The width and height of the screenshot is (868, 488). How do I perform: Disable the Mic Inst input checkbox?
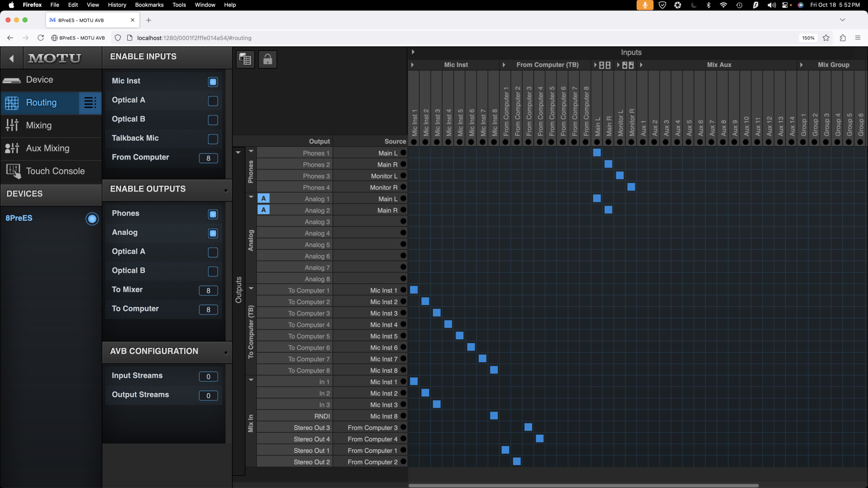tap(213, 82)
